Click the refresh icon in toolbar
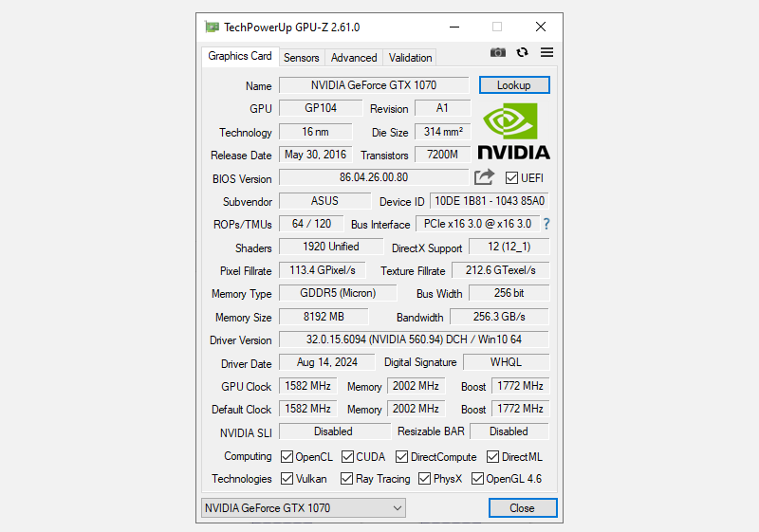The width and height of the screenshot is (759, 532). click(x=522, y=53)
